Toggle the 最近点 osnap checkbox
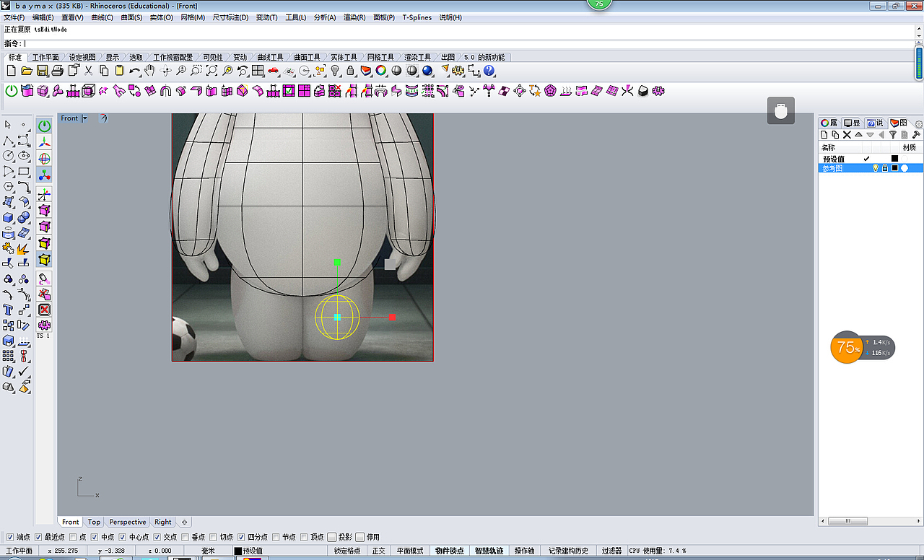 38,537
